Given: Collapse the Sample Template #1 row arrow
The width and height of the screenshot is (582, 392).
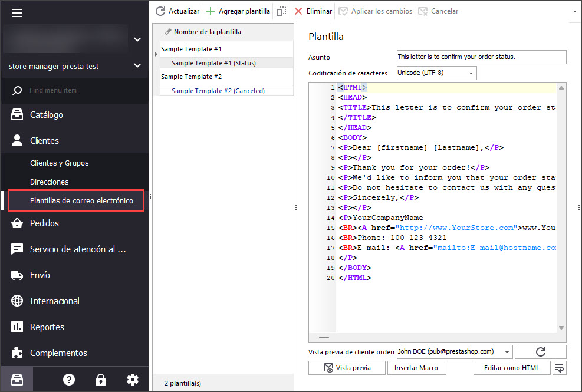Looking at the screenshot, I should (156, 54).
